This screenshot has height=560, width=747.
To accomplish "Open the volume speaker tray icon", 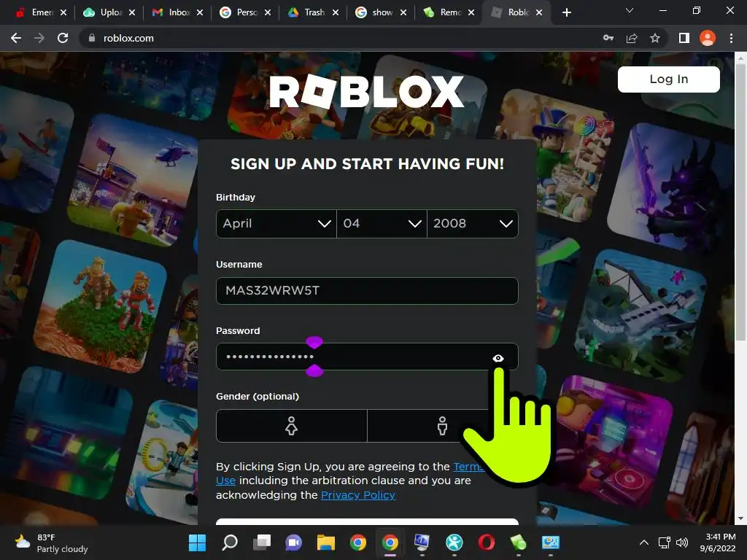I will click(682, 542).
